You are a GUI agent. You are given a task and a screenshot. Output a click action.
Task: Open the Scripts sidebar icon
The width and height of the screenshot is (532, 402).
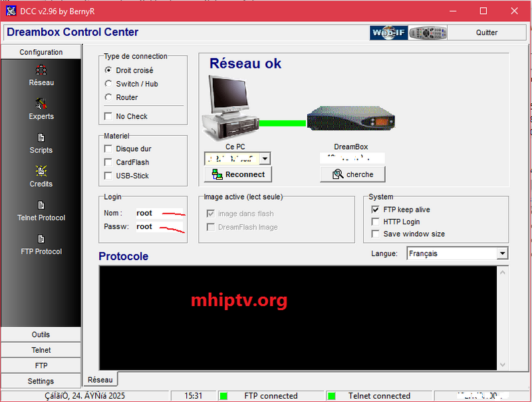(41, 138)
